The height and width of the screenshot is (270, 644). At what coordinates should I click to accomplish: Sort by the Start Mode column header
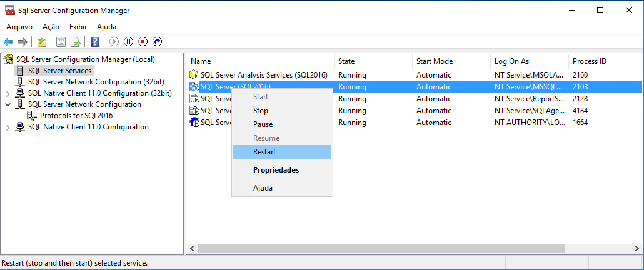click(x=451, y=61)
